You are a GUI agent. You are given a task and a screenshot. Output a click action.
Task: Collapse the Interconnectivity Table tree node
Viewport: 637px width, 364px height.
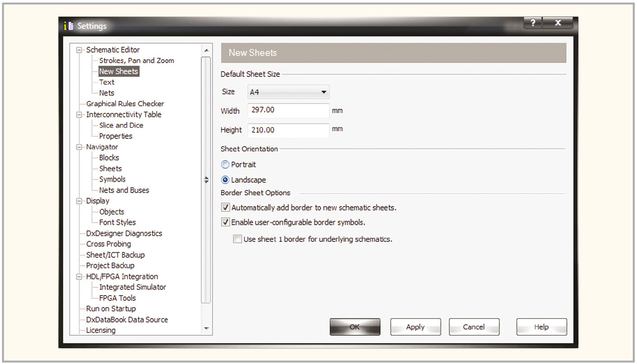point(80,115)
